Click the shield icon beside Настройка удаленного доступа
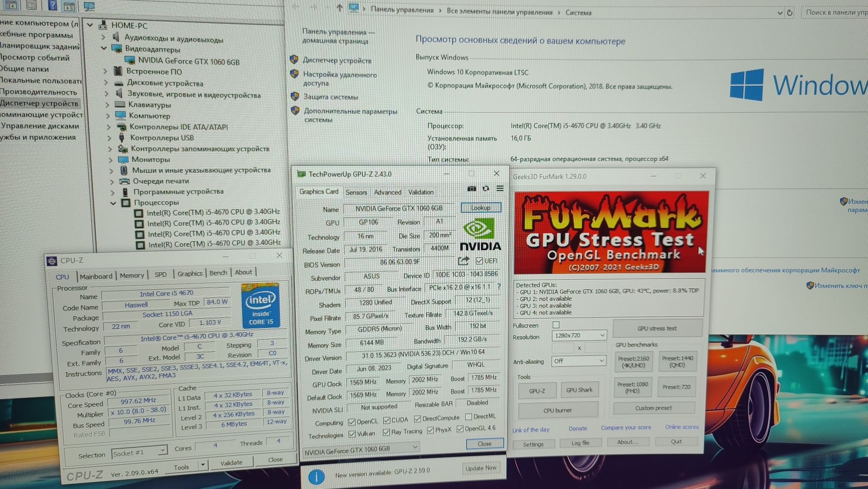This screenshot has width=868, height=489. (x=295, y=74)
